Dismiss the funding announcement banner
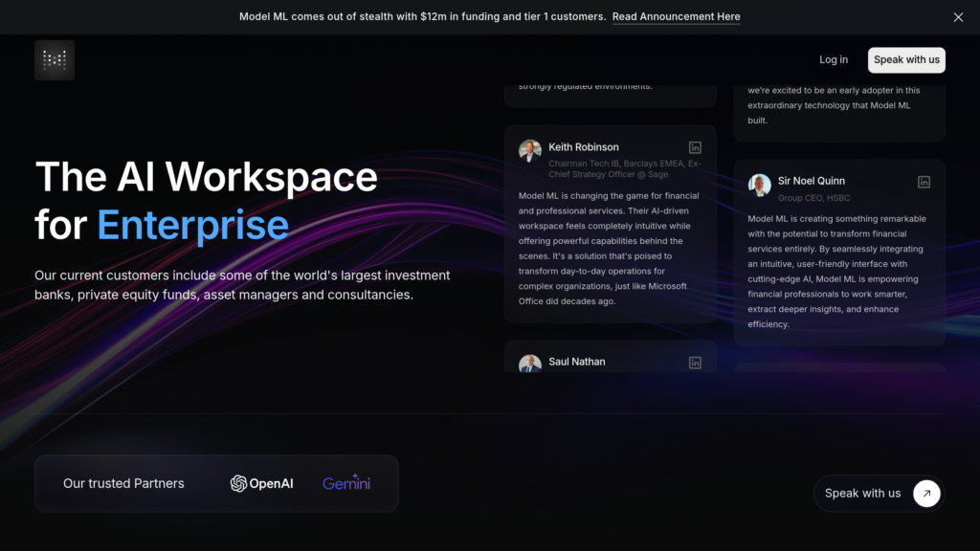 coord(958,17)
